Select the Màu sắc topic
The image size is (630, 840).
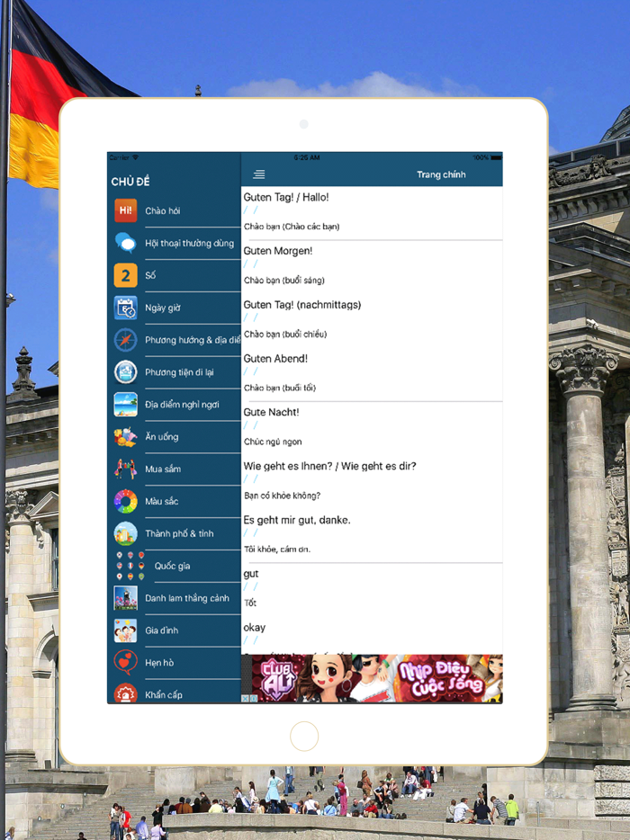point(175,502)
